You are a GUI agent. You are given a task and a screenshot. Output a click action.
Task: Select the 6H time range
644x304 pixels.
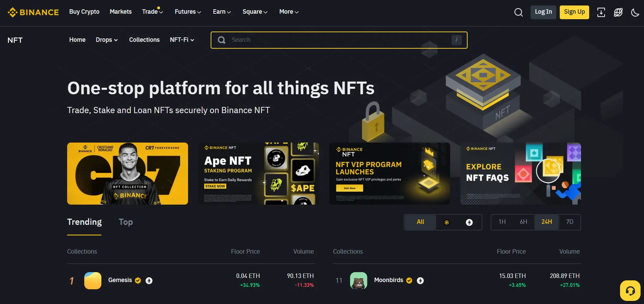523,222
